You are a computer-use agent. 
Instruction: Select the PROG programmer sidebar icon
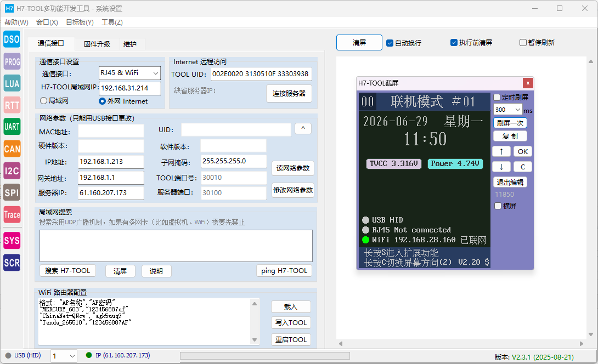click(x=12, y=61)
